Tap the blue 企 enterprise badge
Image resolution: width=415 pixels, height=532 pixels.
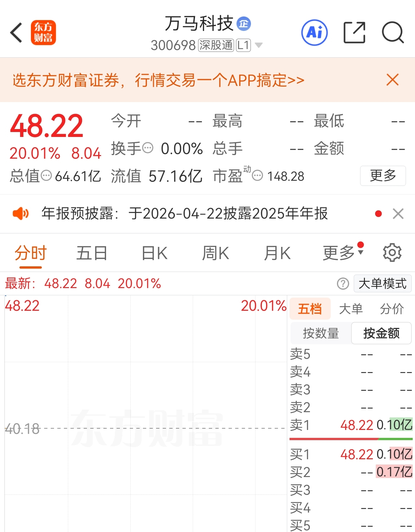tap(244, 24)
